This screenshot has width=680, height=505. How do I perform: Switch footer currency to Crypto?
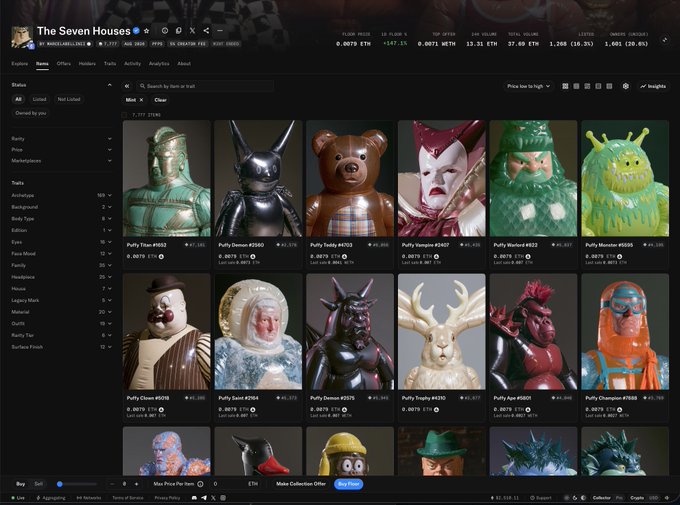pos(637,498)
